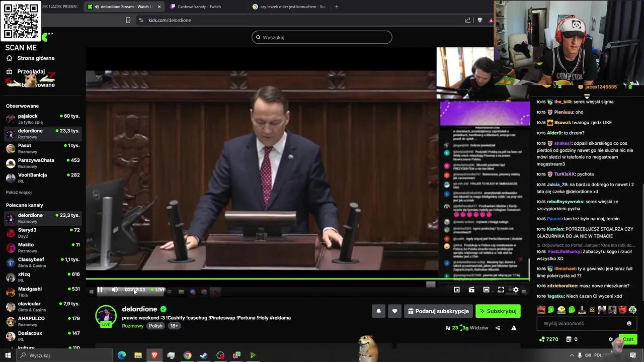Pause the delordione stream video
644x362 pixels.
tap(100, 290)
